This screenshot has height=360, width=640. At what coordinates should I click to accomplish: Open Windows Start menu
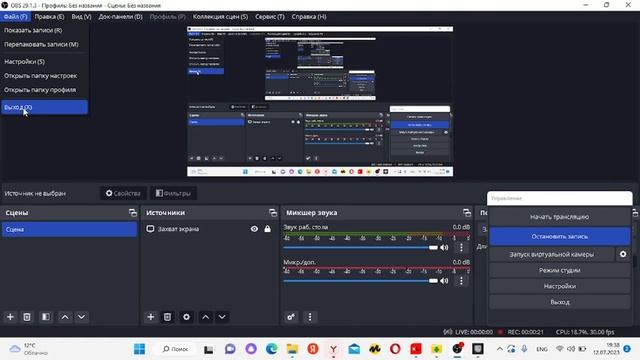[139, 349]
